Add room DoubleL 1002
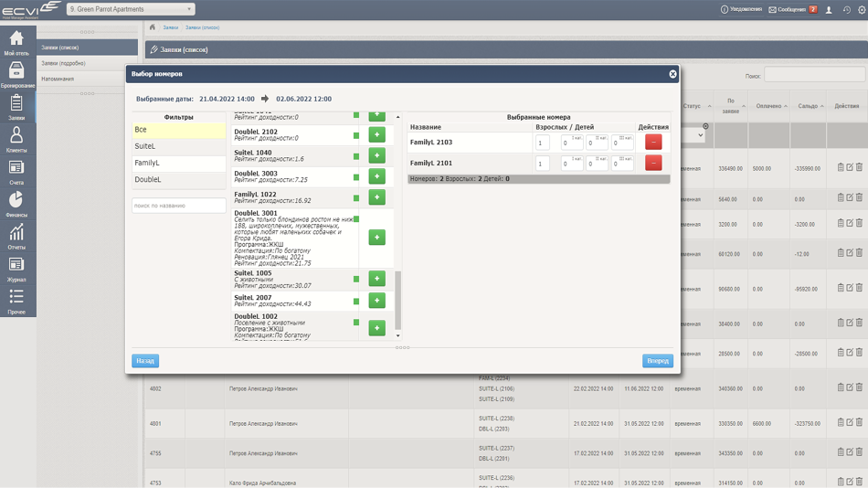The width and height of the screenshot is (868, 488). pyautogui.click(x=377, y=328)
